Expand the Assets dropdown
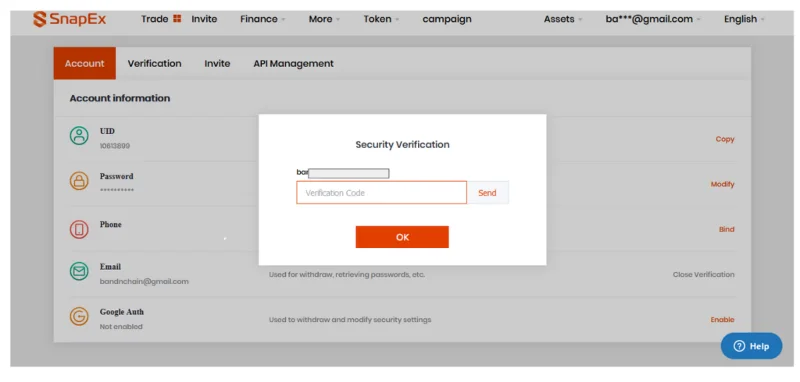The image size is (800, 382). [x=562, y=19]
